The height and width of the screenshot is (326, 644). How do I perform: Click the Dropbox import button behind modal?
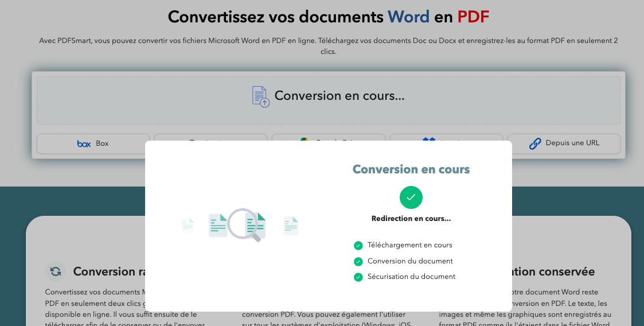[446, 138]
